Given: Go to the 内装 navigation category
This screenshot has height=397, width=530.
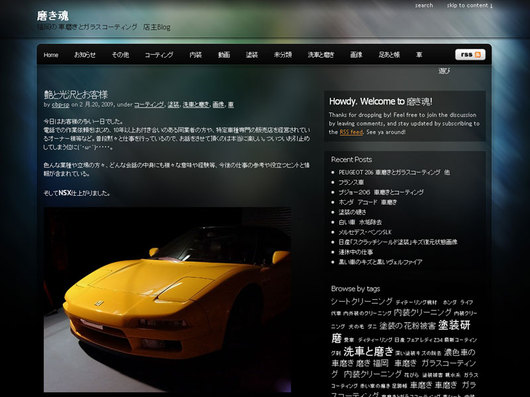Looking at the screenshot, I should (x=196, y=55).
